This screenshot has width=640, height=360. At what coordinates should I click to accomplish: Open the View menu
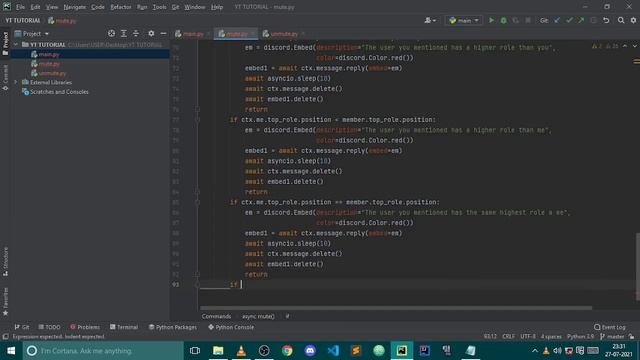point(51,7)
